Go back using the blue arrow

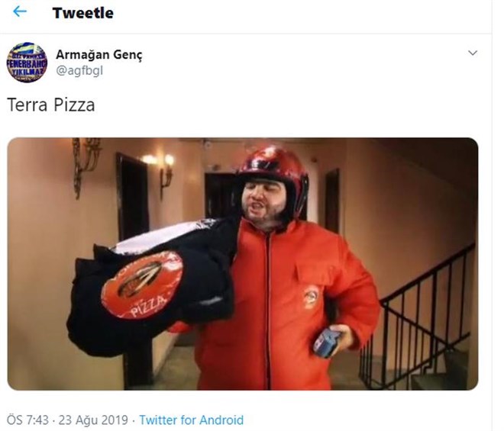20,12
